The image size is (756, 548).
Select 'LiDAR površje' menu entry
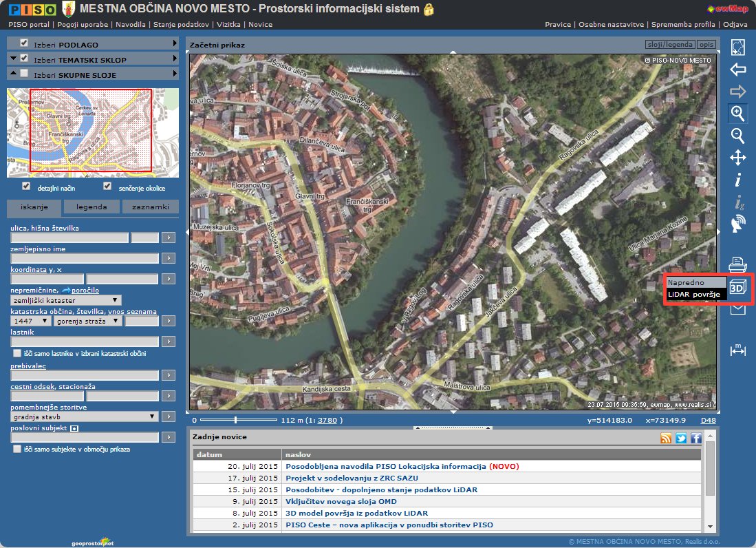point(694,294)
